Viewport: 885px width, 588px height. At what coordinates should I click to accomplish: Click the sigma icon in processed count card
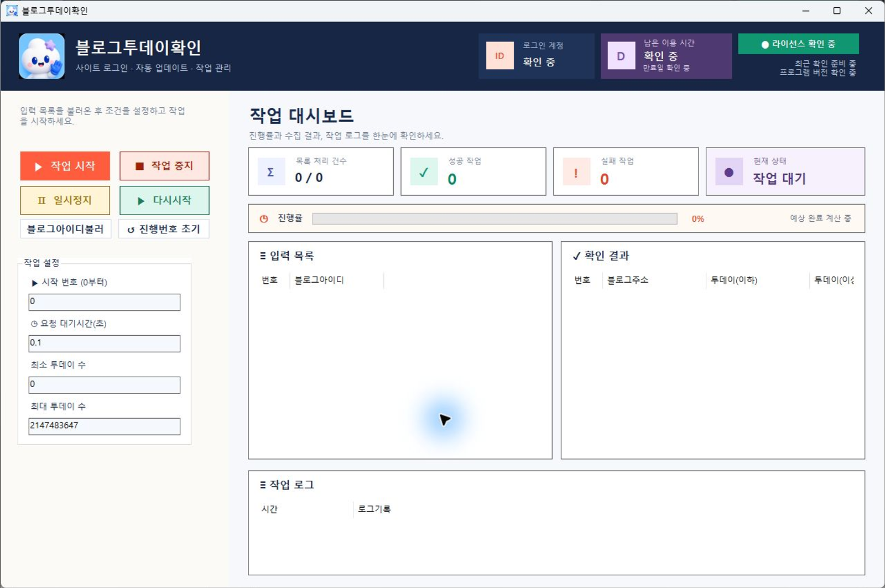[271, 171]
